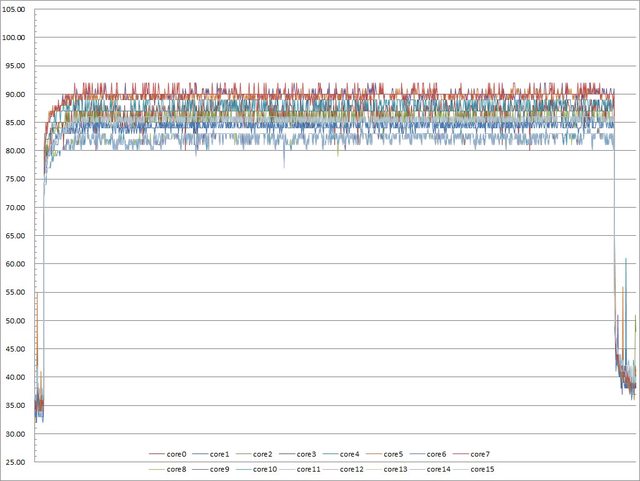Click core13 in the legend
The width and height of the screenshot is (640, 481).
coord(396,468)
